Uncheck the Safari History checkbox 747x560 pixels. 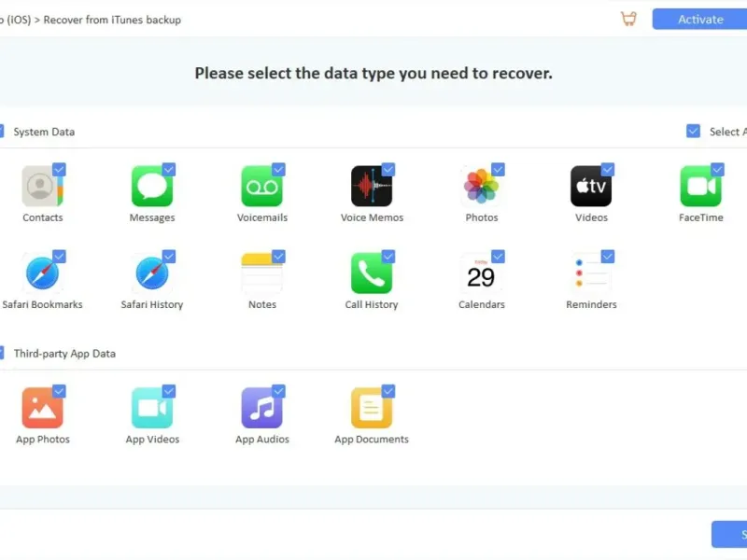(x=169, y=257)
